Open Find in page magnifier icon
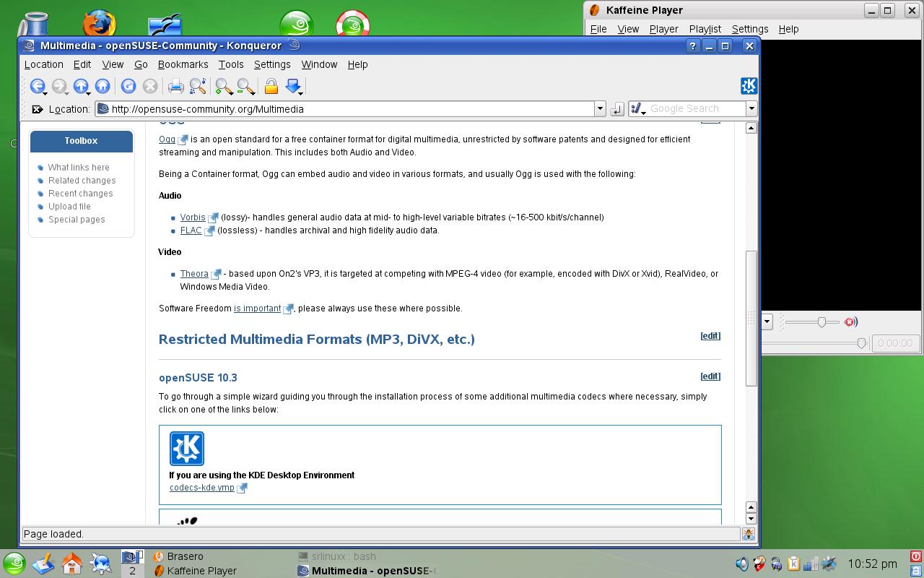The width and height of the screenshot is (924, 578). click(x=198, y=87)
